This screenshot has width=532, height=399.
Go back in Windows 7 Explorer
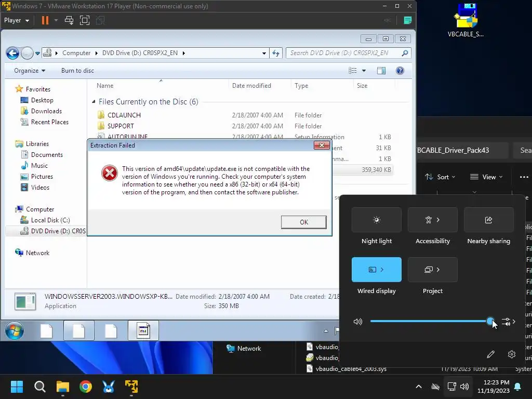12,53
